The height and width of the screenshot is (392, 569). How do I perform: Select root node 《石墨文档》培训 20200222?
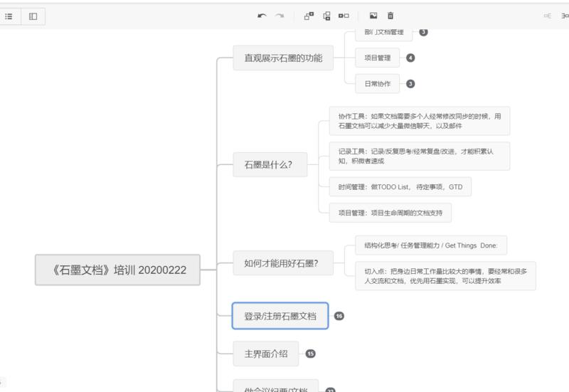click(x=117, y=270)
